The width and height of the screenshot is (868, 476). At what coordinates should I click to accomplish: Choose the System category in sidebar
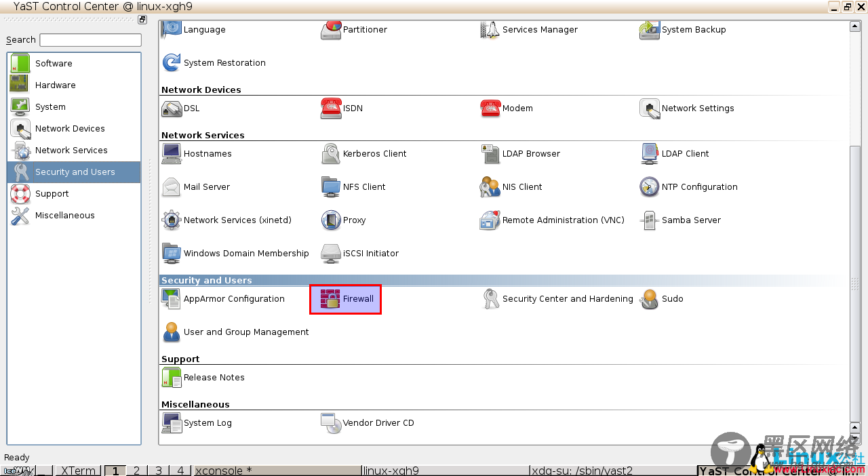click(x=74, y=106)
